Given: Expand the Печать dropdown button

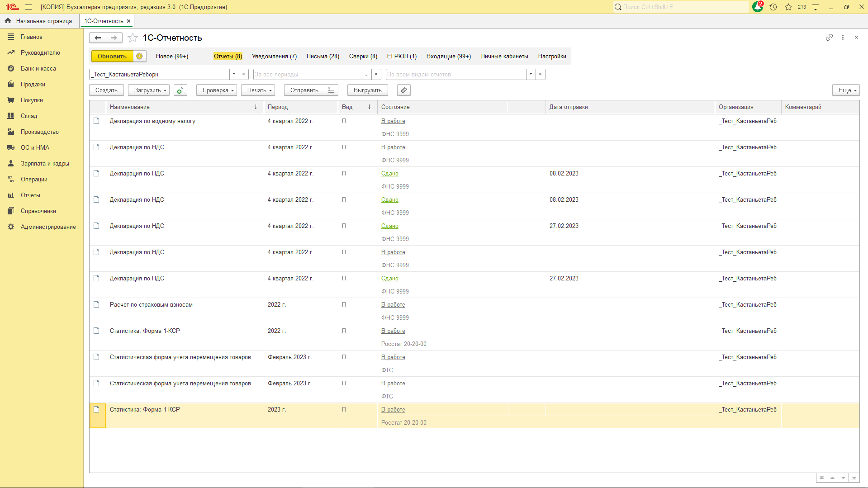Looking at the screenshot, I should coord(258,90).
